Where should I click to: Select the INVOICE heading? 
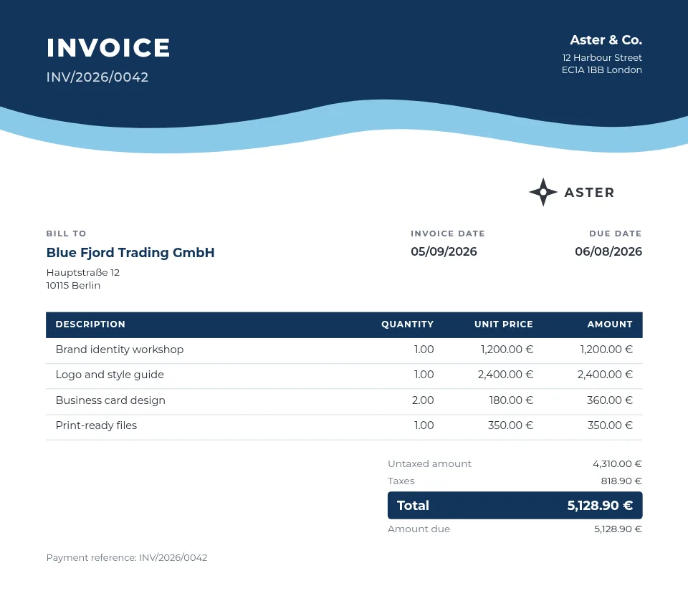coord(108,48)
